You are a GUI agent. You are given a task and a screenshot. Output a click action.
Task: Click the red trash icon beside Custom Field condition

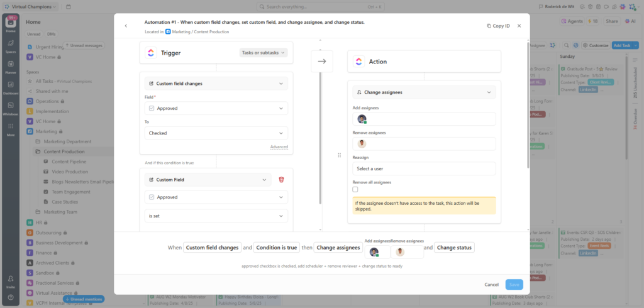(281, 180)
